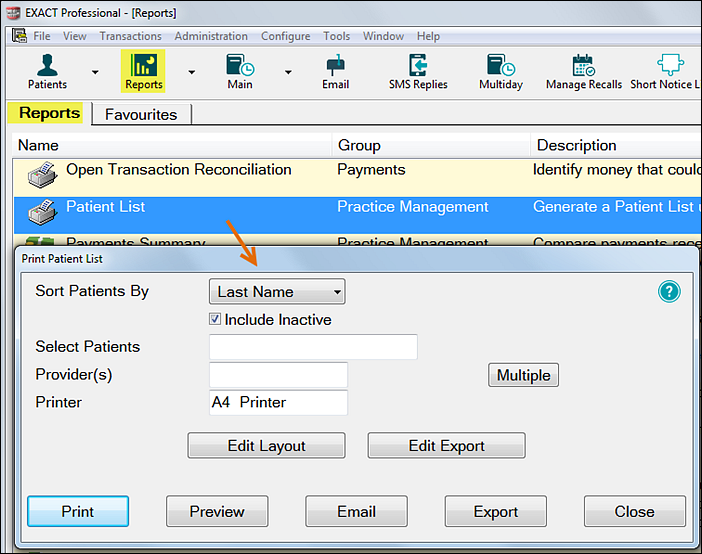The height and width of the screenshot is (554, 702).
Task: Click the Select Patients input field
Action: 313,347
